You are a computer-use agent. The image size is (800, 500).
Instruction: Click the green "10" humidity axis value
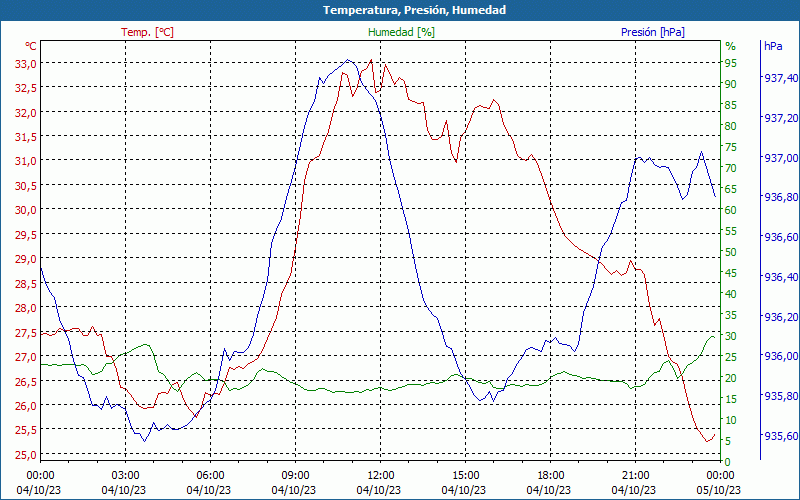pos(731,420)
